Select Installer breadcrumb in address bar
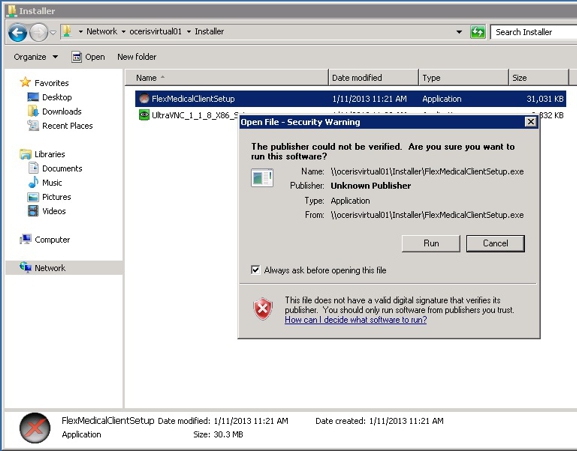The height and width of the screenshot is (451, 577). pyautogui.click(x=209, y=32)
